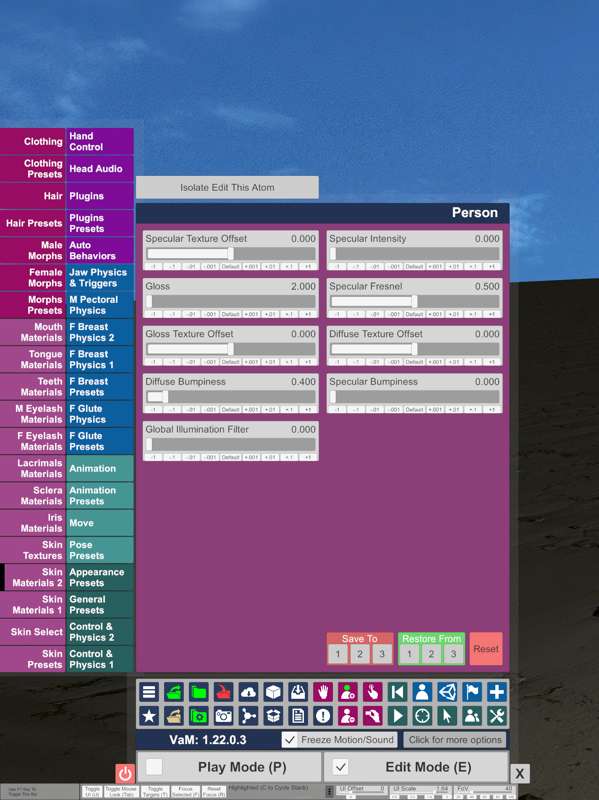Click the blue Unity logo icon

pyautogui.click(x=447, y=692)
